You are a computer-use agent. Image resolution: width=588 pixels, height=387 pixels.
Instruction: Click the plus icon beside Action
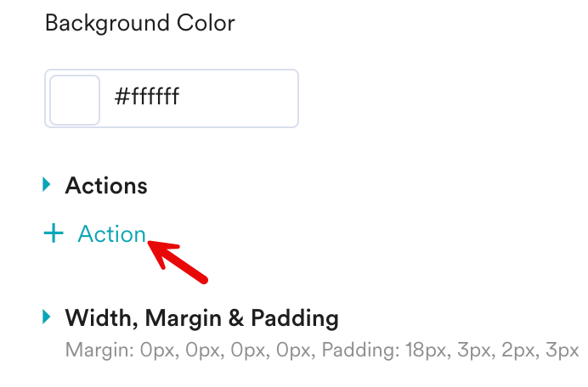pyautogui.click(x=54, y=234)
